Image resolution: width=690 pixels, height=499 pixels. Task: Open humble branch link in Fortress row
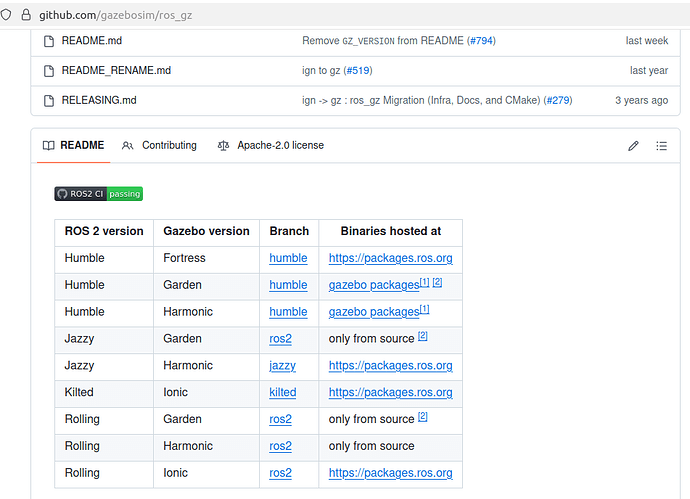[288, 258]
